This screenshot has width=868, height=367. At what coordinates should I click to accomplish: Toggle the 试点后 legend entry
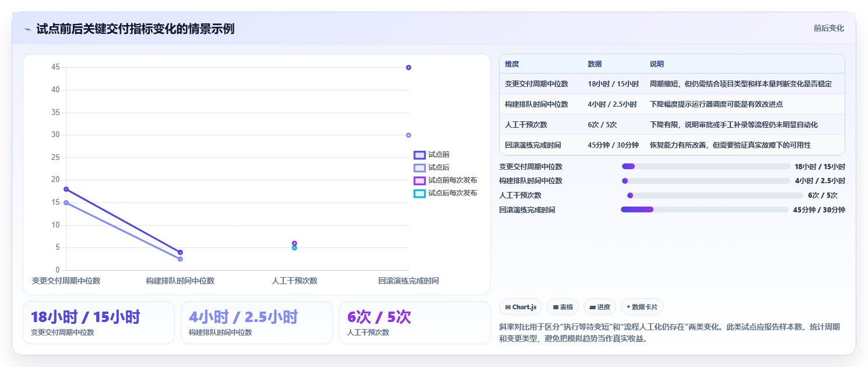(431, 167)
